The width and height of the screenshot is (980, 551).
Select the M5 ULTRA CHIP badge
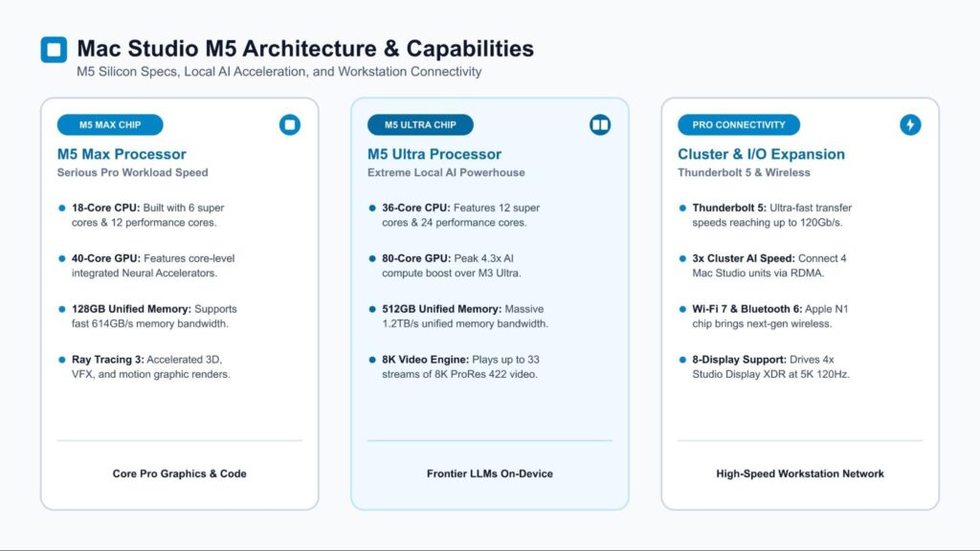[420, 125]
